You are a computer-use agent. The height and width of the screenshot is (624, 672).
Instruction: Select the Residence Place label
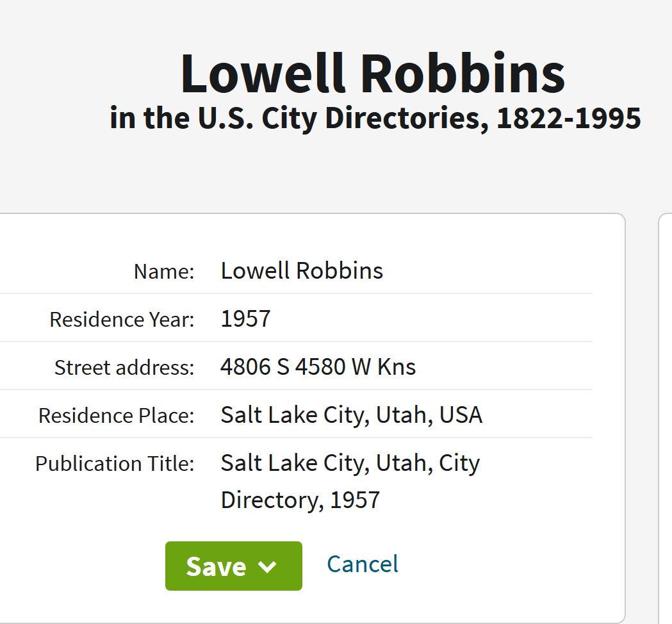(x=116, y=415)
